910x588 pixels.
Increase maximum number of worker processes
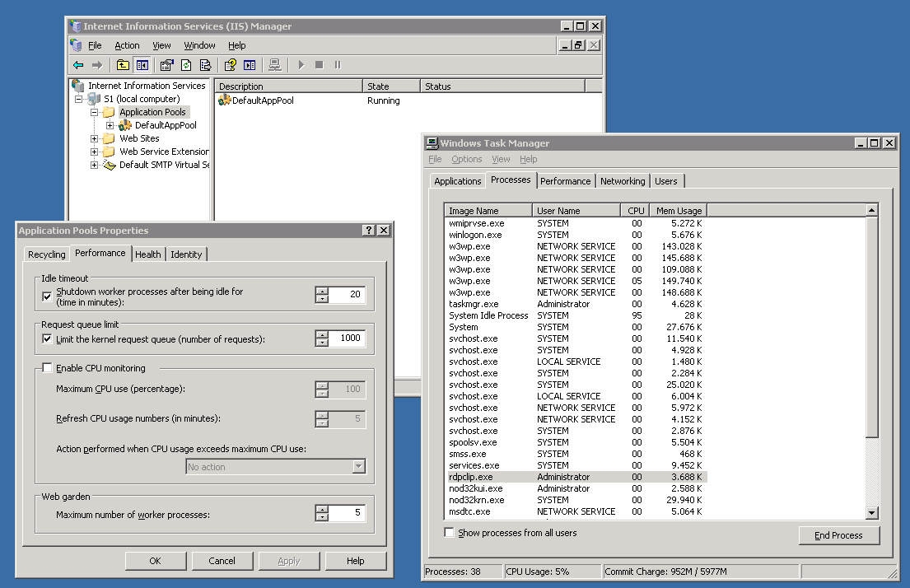(322, 509)
